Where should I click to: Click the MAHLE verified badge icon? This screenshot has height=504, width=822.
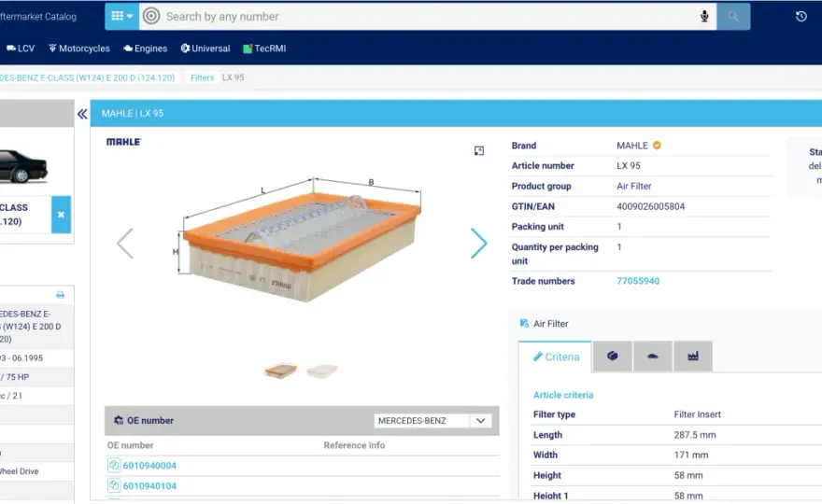click(657, 145)
